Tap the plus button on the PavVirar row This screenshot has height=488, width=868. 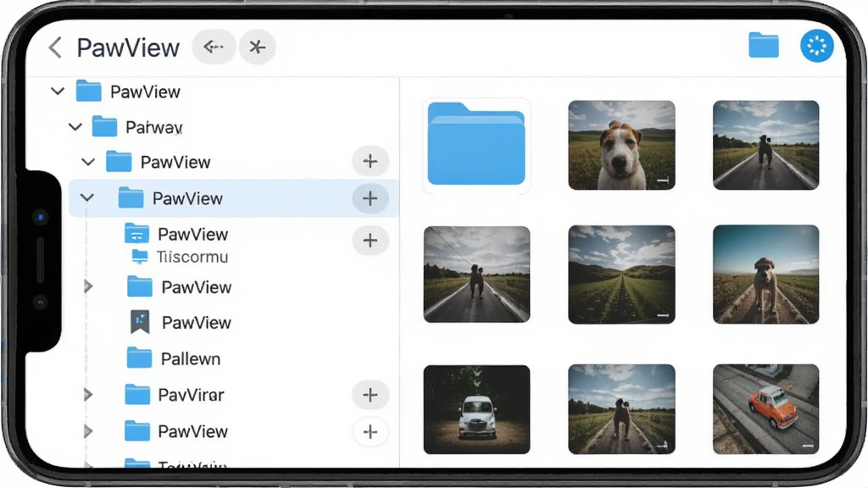[x=370, y=395]
